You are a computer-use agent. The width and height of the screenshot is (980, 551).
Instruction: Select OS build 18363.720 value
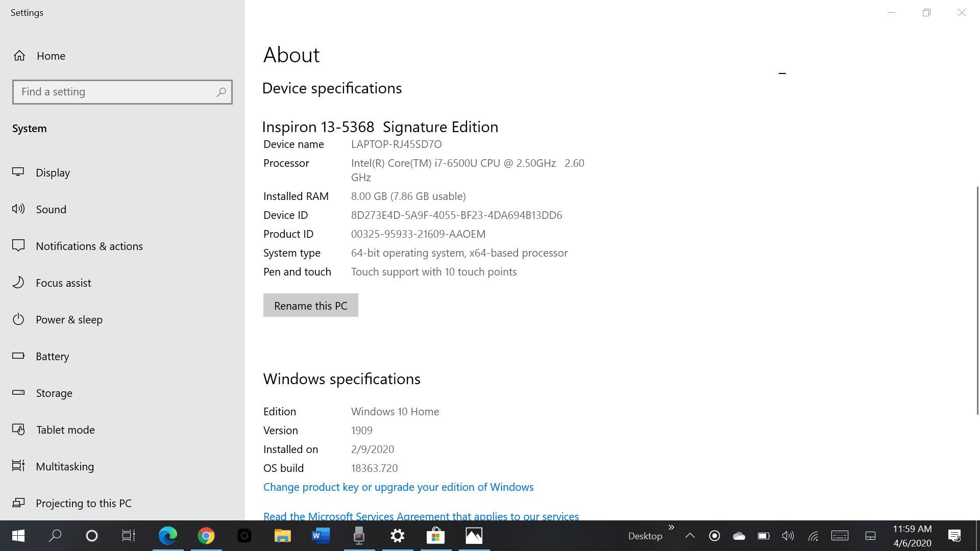[x=375, y=468]
